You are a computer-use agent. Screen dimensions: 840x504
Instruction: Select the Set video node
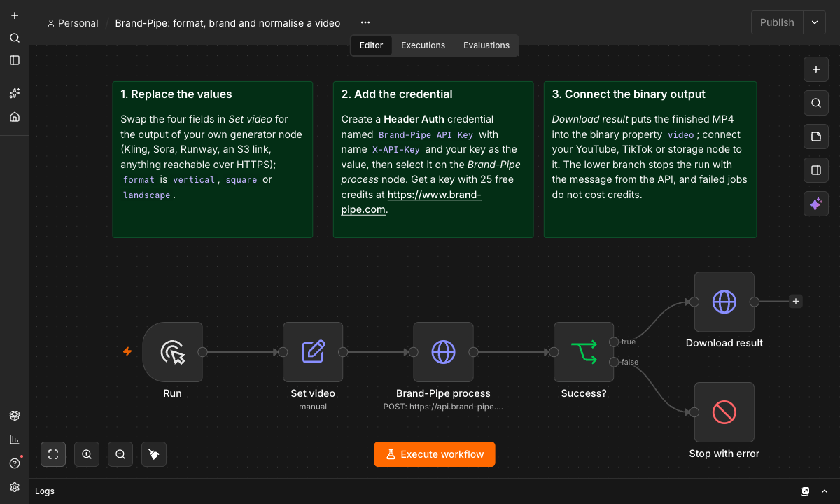pyautogui.click(x=313, y=352)
